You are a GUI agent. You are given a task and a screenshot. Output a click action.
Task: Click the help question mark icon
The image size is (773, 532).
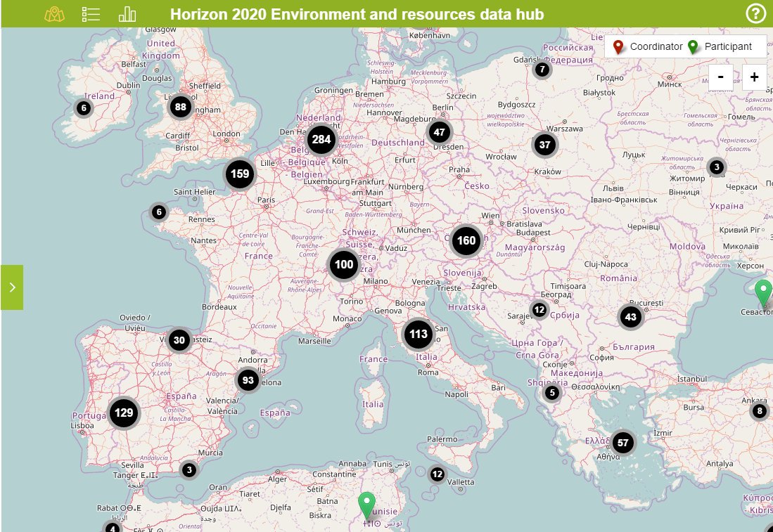[x=755, y=14]
